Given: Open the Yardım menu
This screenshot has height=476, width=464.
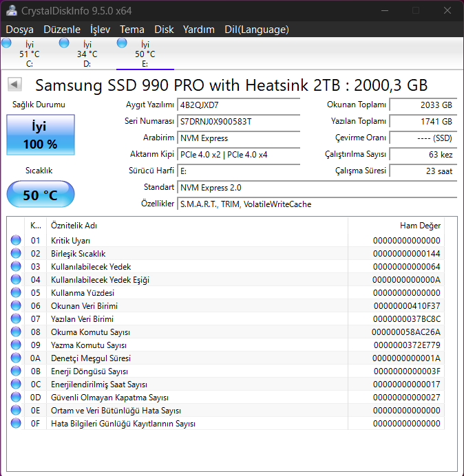Looking at the screenshot, I should pos(199,30).
